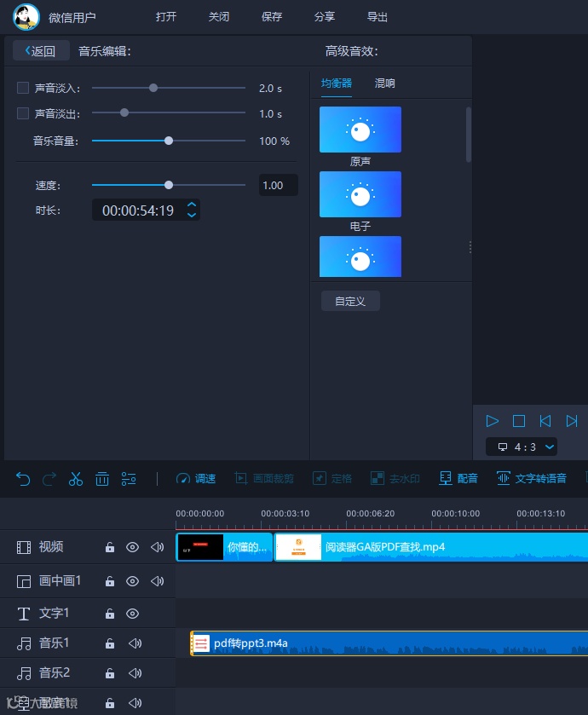Screen dimensions: 588x715
Task: Click the 导出 export menu
Action: click(x=378, y=17)
